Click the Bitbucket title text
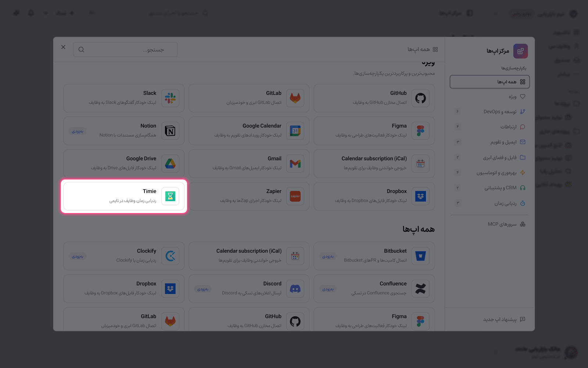Screen dimensions: 588x368 click(x=395, y=251)
